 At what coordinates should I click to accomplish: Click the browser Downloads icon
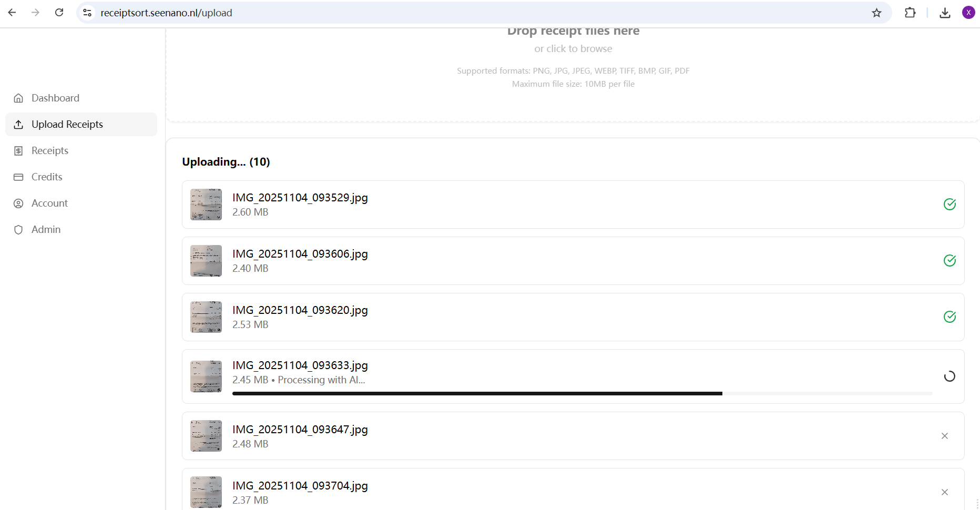[x=945, y=12]
